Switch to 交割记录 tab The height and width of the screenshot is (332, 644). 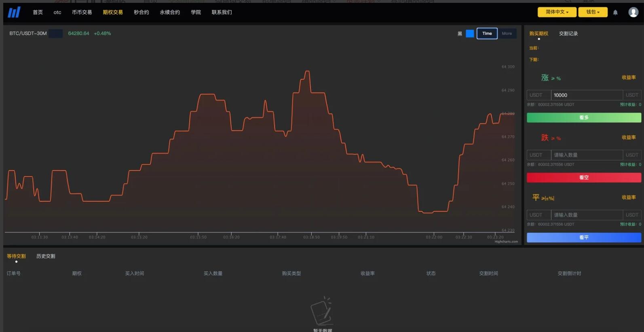568,34
